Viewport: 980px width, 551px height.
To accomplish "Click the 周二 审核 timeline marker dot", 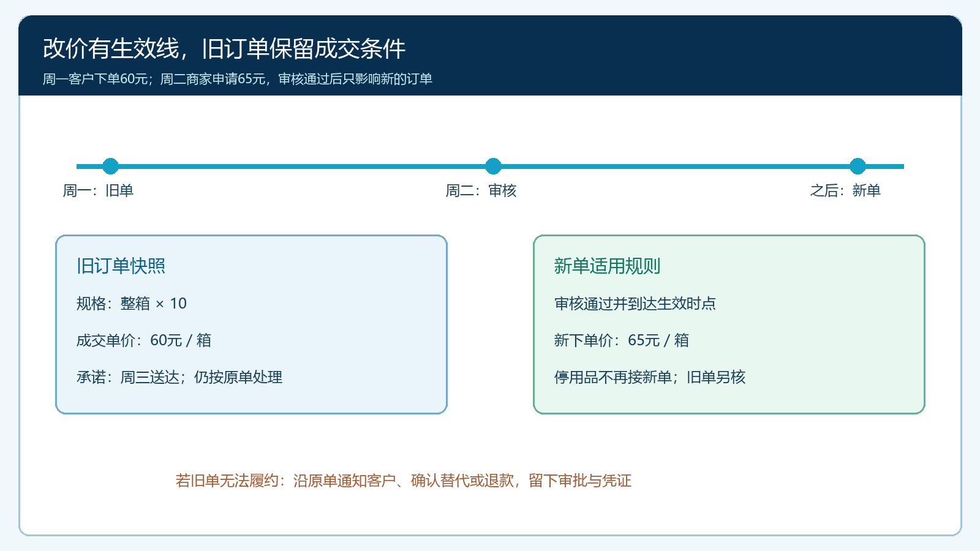I will coord(493,166).
